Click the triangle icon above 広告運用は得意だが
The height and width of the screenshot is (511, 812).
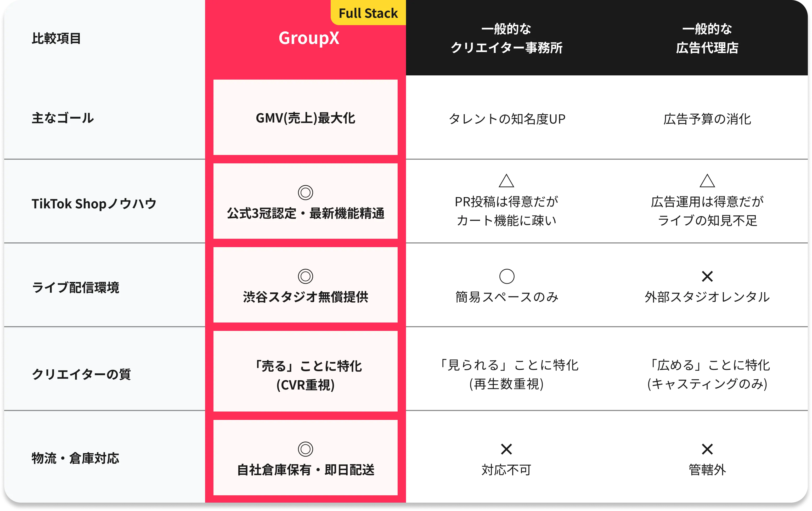coord(707,181)
